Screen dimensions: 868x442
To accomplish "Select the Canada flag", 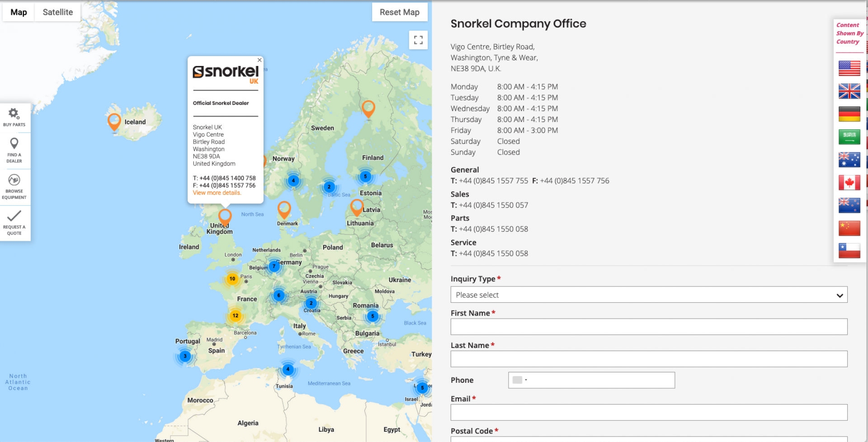I will coord(849,183).
